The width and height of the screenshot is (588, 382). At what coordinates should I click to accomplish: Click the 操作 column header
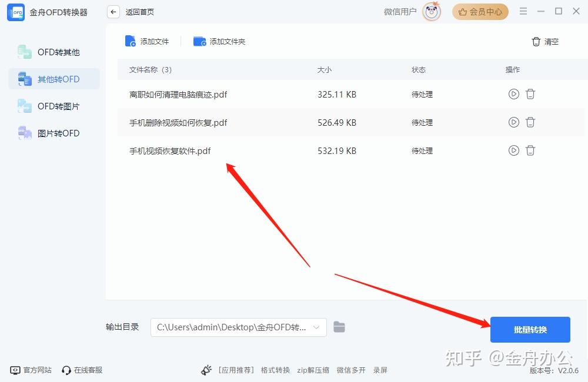[x=513, y=70]
